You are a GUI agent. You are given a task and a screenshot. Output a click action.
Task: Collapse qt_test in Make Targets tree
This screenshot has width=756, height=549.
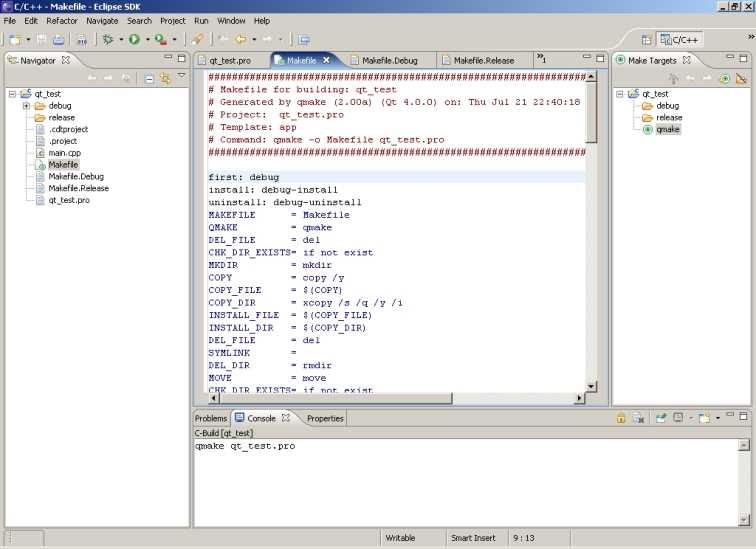[620, 94]
